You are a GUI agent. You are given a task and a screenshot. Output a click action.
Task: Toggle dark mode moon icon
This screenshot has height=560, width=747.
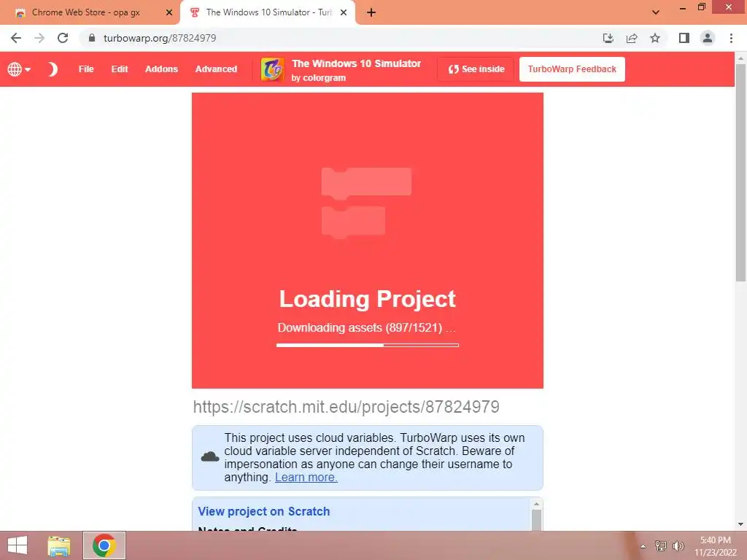click(x=53, y=69)
